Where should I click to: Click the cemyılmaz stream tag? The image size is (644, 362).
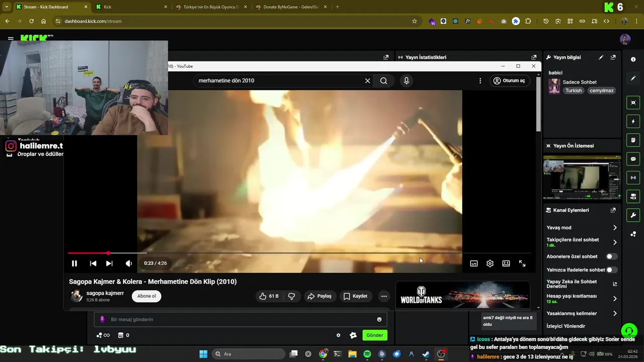click(602, 91)
